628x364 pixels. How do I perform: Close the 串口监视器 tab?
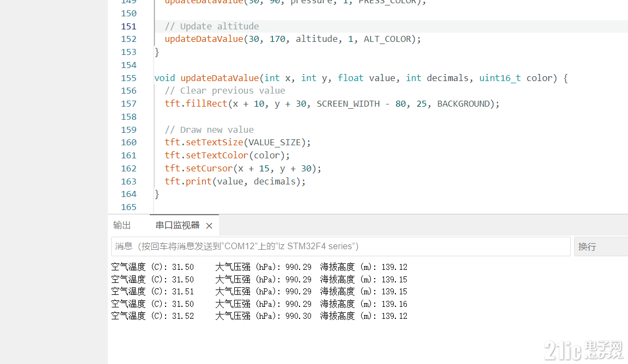click(x=209, y=226)
